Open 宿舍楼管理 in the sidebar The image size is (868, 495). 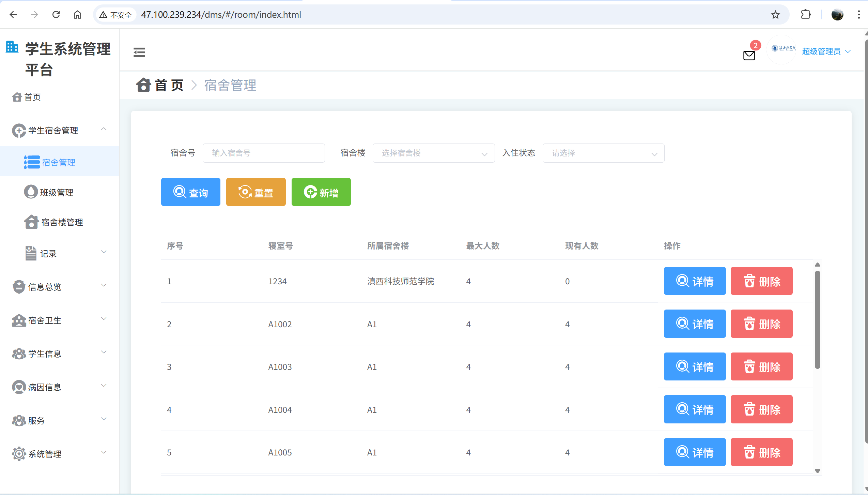62,222
